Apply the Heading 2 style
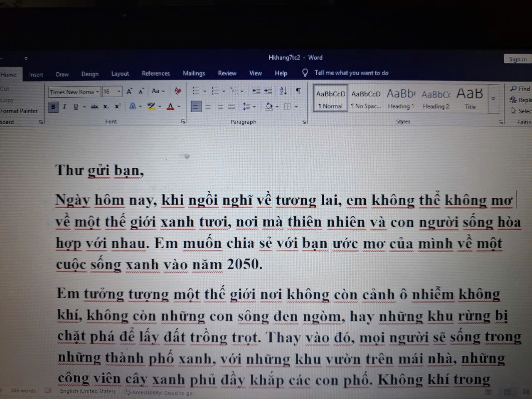 point(436,99)
